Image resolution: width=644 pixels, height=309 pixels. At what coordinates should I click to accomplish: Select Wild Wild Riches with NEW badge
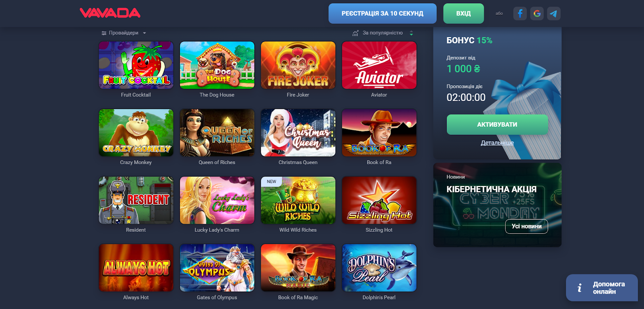[298, 200]
